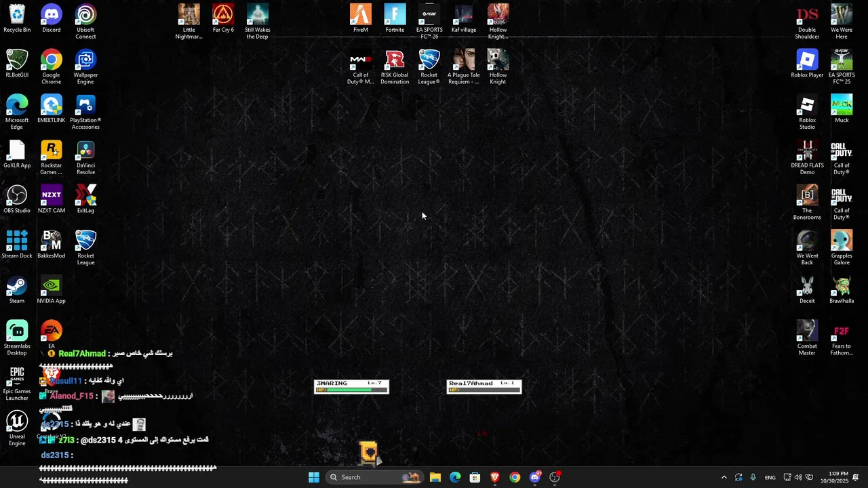Select the Stream Dock desktop icon
The height and width of the screenshot is (488, 868).
[x=17, y=245]
